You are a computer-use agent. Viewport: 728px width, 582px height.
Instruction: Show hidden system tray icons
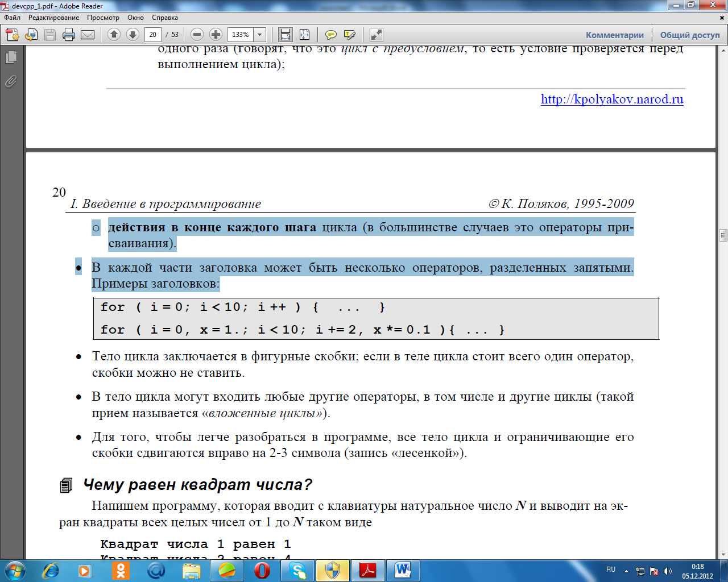tap(626, 571)
